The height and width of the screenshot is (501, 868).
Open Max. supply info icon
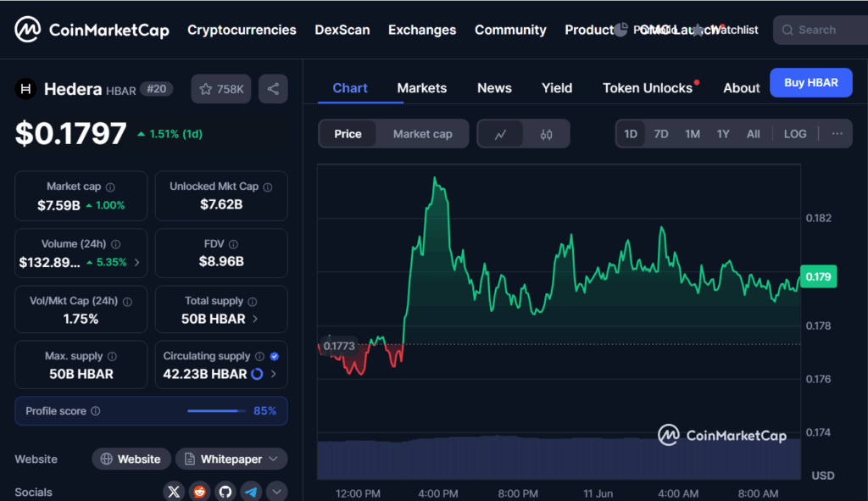(112, 357)
